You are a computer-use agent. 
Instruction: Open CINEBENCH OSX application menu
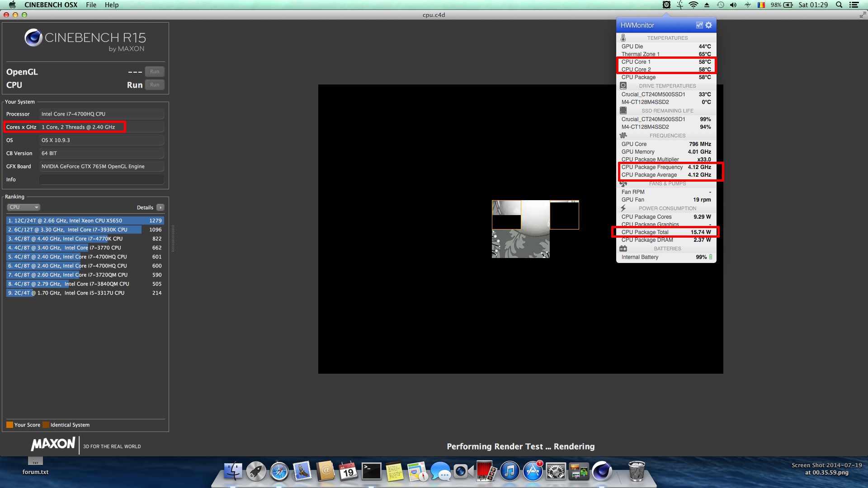pos(51,5)
